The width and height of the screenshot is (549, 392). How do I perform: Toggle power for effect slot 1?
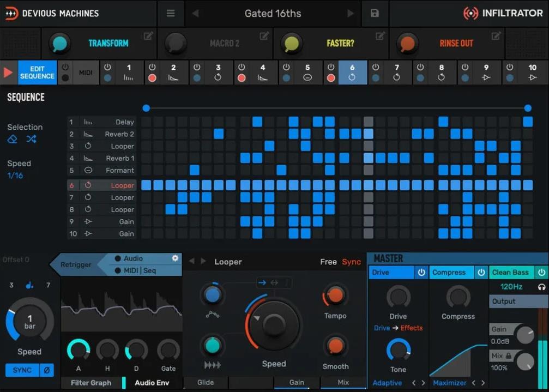tap(107, 67)
